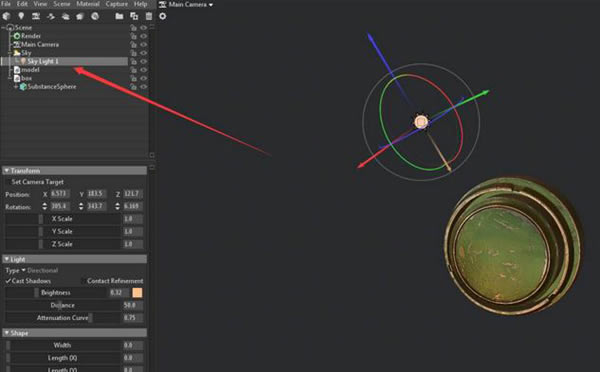Click the lock icon on the box row

tap(133, 78)
